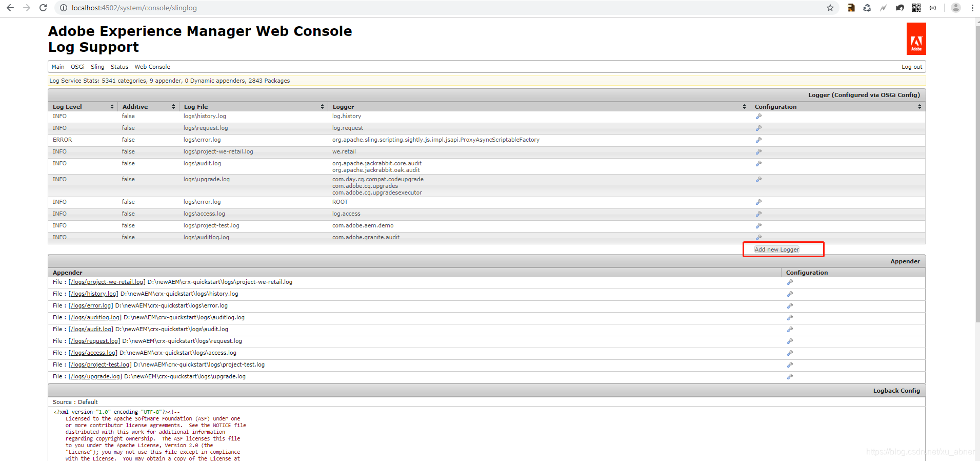Configure project-test.log appender wrench
This screenshot has width=980, height=461.
790,365
